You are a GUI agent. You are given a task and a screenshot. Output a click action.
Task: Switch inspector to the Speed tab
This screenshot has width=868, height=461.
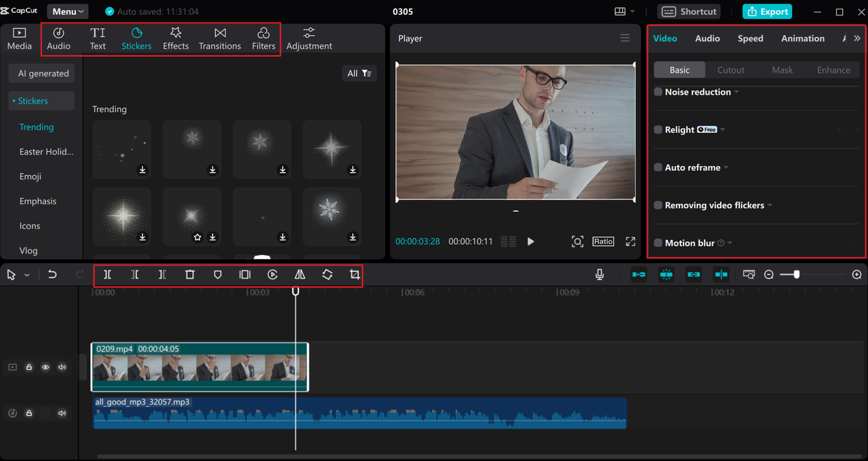pyautogui.click(x=751, y=39)
